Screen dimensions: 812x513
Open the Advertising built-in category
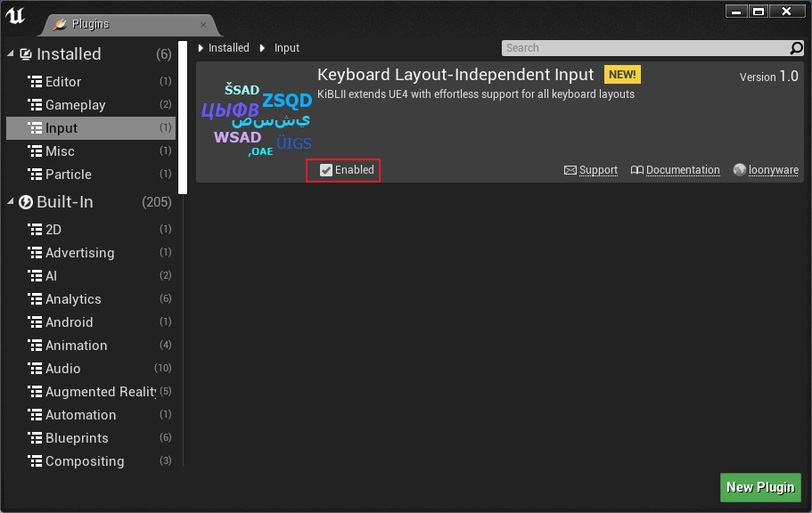91,253
